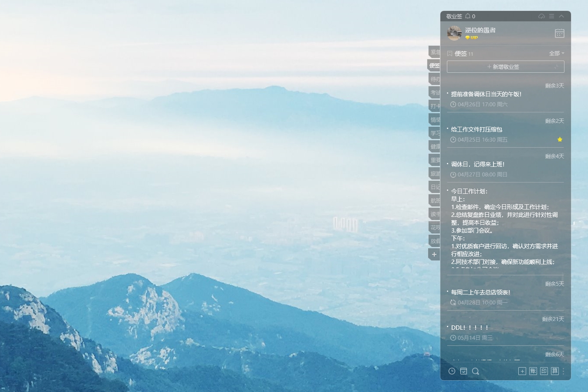
Task: Click reminder time 04月26日 17:00 周六
Action: pos(483,105)
